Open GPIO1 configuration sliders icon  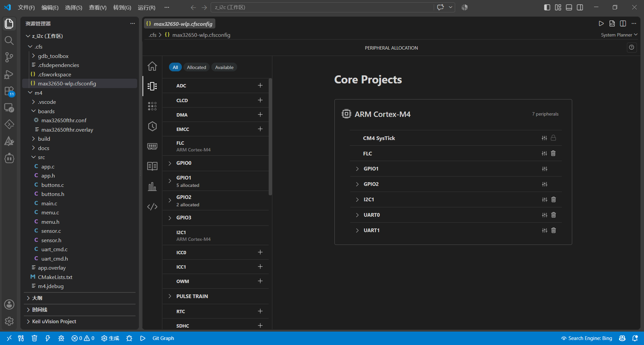coord(544,169)
